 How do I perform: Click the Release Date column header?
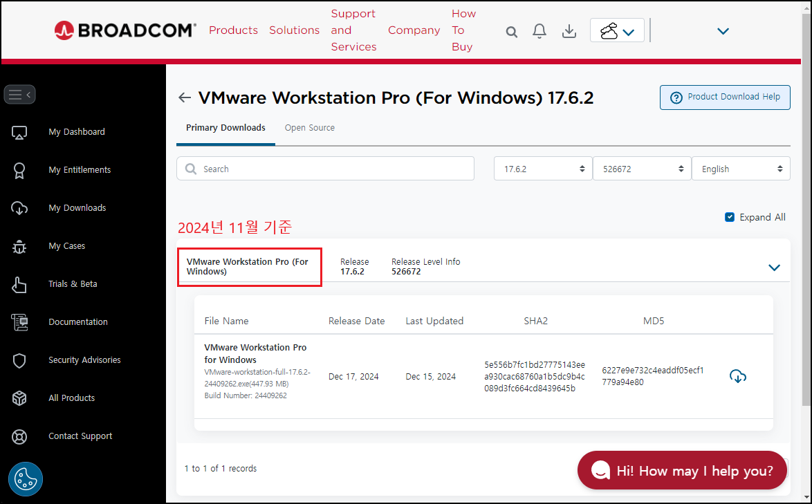(356, 321)
